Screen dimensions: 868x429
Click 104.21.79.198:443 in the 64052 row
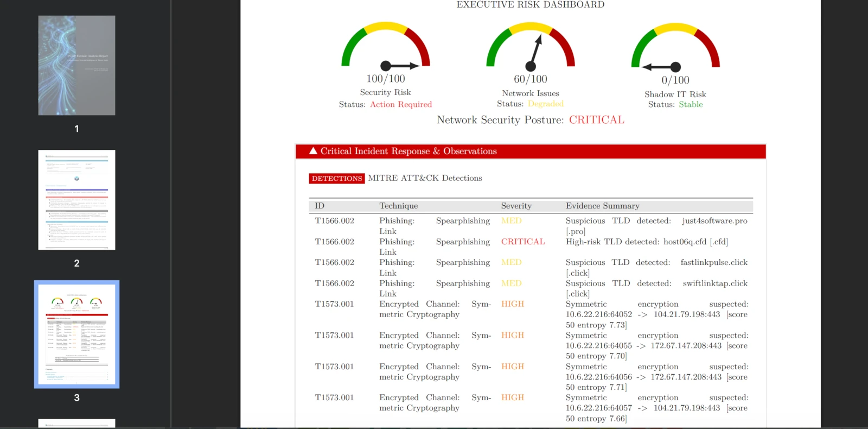point(687,314)
